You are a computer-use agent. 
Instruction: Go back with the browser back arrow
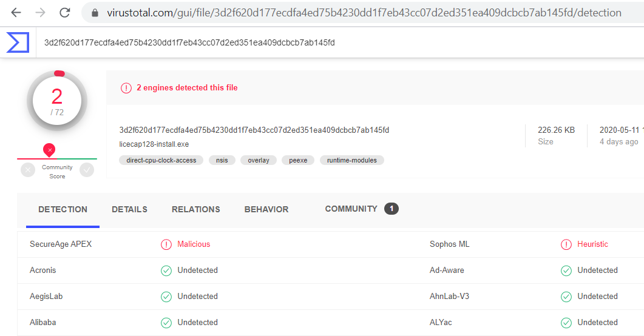pyautogui.click(x=16, y=13)
